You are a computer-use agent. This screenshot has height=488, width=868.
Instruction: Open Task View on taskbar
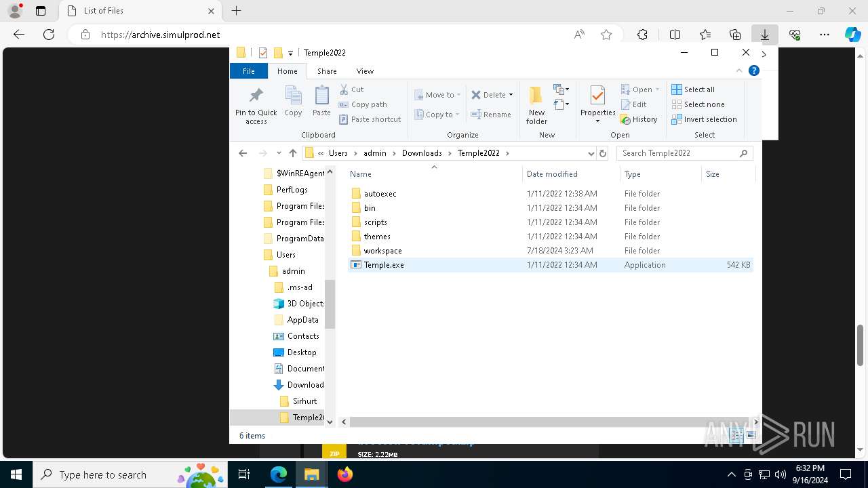pyautogui.click(x=244, y=474)
